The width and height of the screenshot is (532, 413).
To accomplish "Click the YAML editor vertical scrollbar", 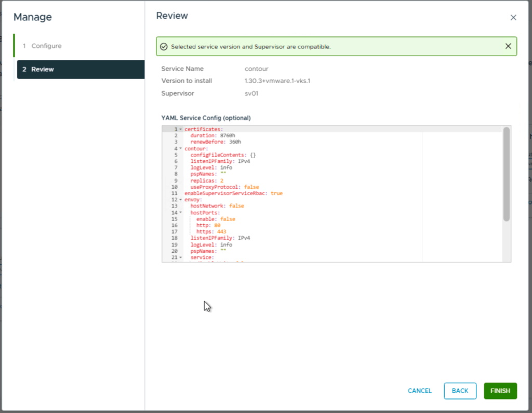I will click(x=506, y=174).
